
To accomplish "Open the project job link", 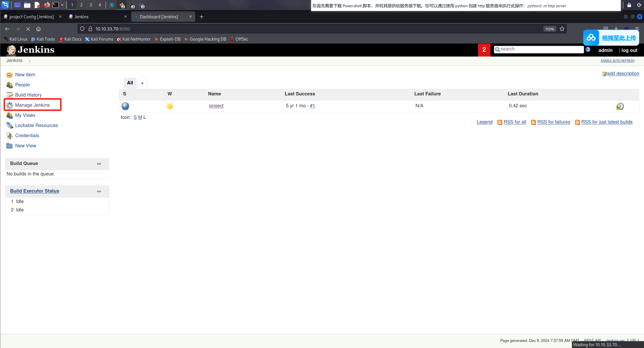I will [216, 106].
